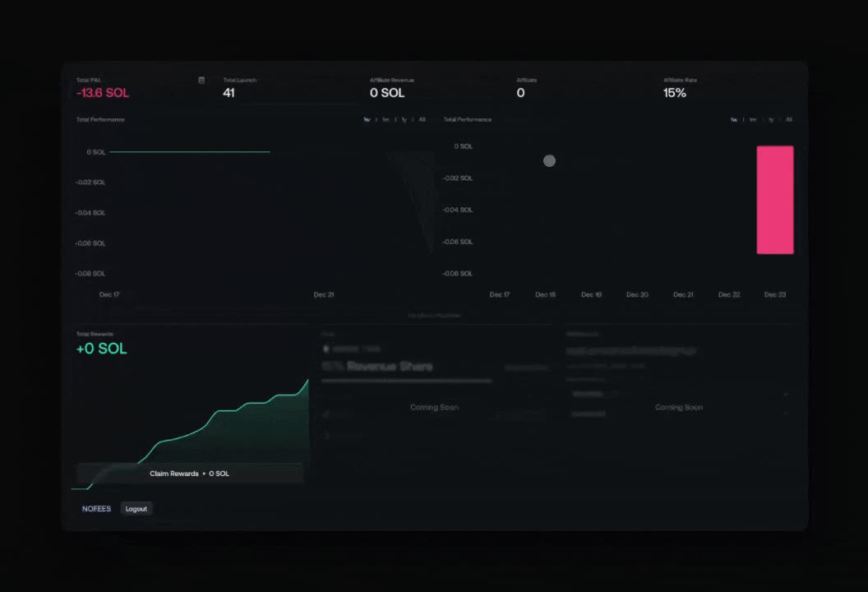Set bar chart range to 1y
The height and width of the screenshot is (592, 868).
click(x=771, y=119)
